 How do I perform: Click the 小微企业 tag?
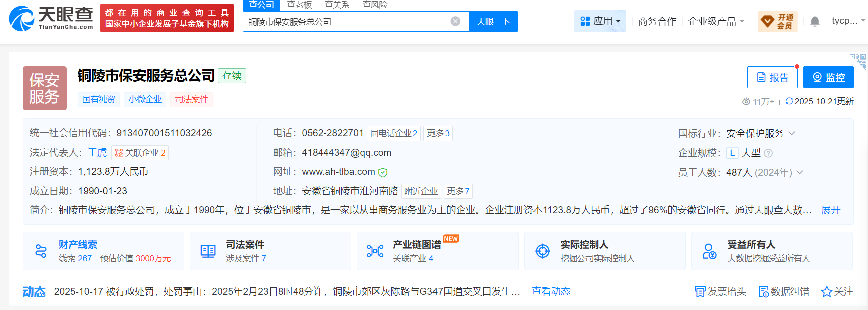145,99
